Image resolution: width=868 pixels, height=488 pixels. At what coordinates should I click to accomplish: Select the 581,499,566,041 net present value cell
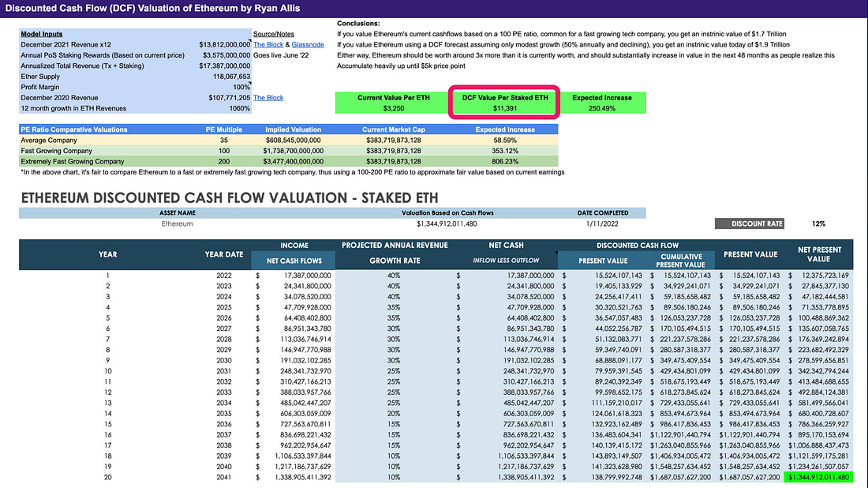(823, 404)
